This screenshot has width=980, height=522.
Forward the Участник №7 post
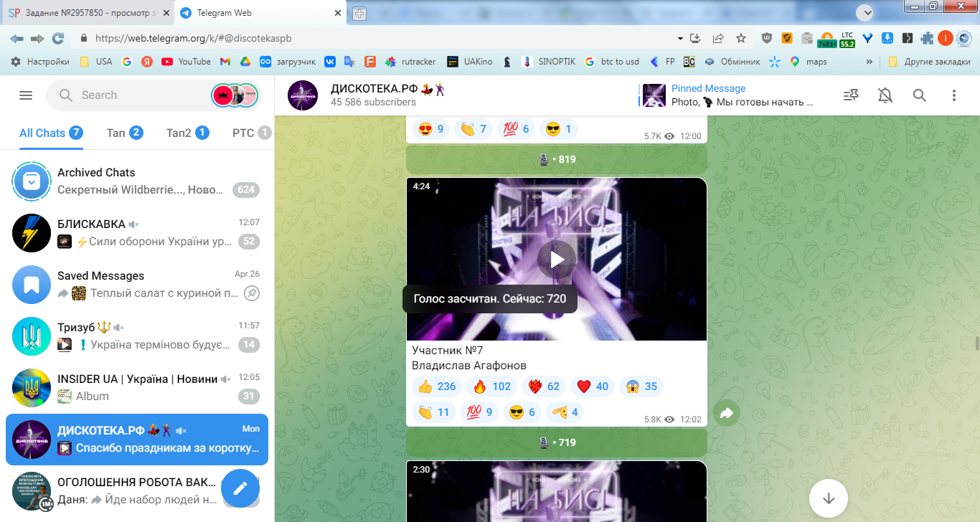pos(726,413)
